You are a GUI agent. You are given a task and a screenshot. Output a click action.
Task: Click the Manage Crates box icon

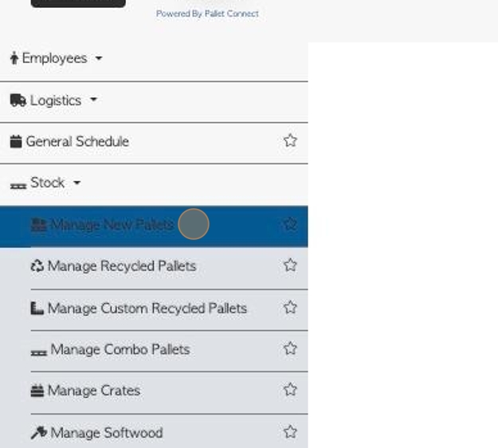[x=37, y=391]
